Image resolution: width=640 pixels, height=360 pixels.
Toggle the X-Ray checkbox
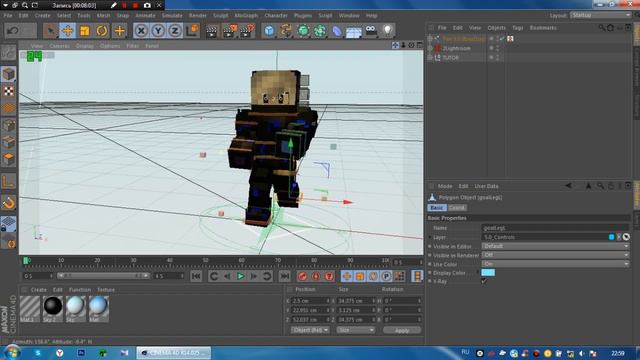(x=484, y=281)
